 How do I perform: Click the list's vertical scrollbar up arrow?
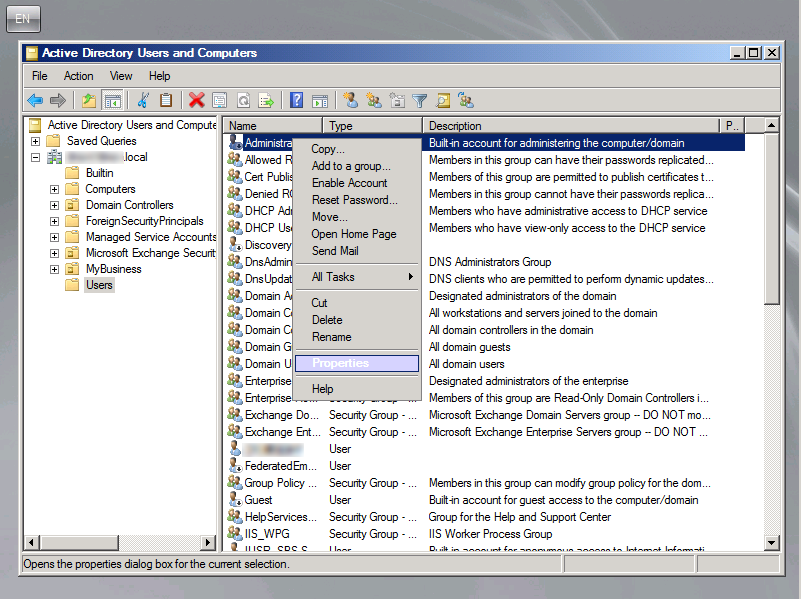(771, 125)
